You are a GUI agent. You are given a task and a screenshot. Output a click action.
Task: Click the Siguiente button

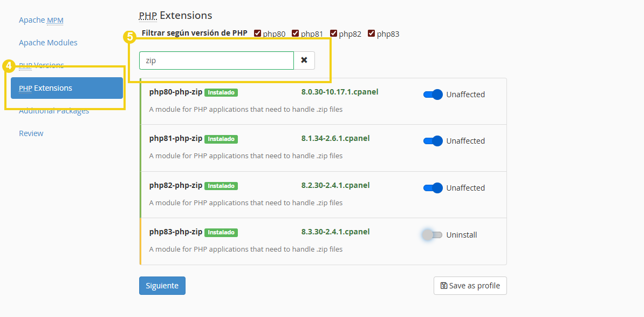click(x=162, y=286)
